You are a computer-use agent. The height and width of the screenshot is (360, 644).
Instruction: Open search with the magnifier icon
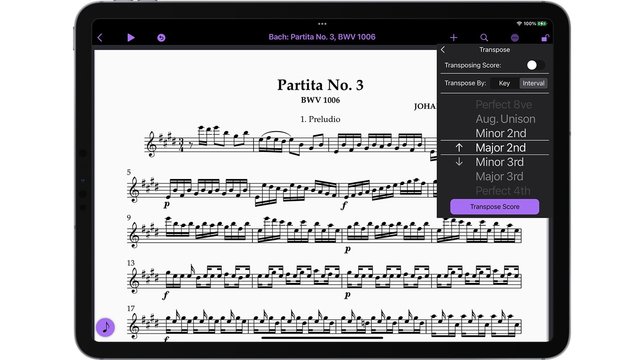[x=484, y=37]
